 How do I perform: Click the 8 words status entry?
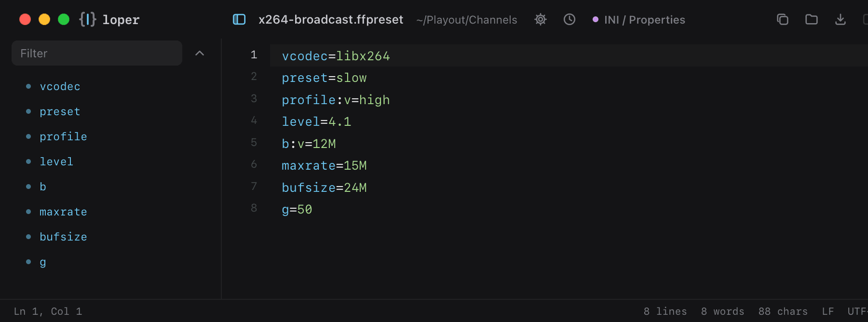point(722,311)
